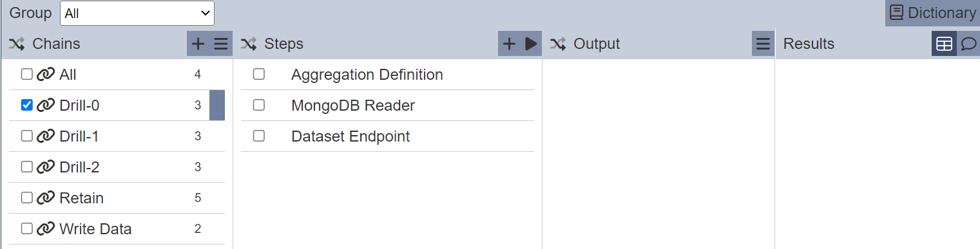
Task: Select the All chain row
Action: point(117,75)
